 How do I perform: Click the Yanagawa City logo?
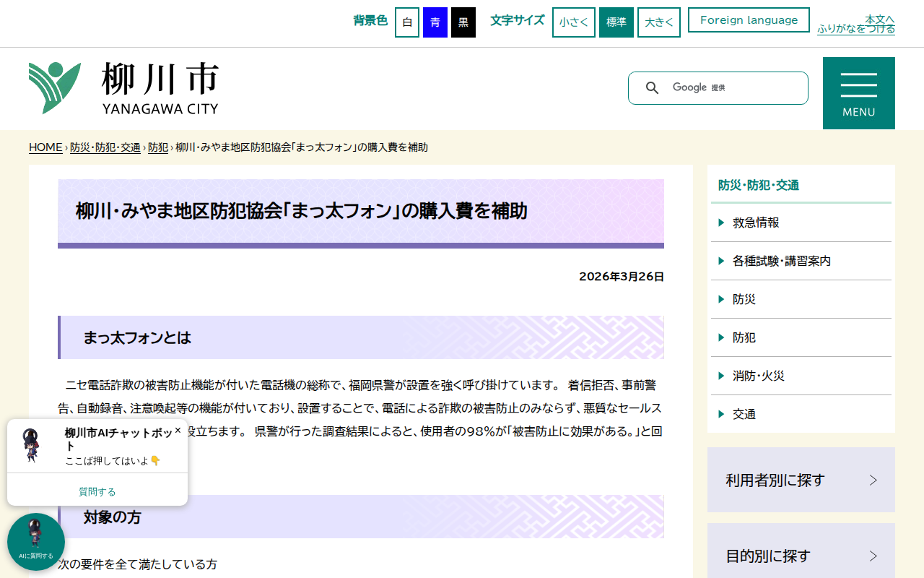123,88
